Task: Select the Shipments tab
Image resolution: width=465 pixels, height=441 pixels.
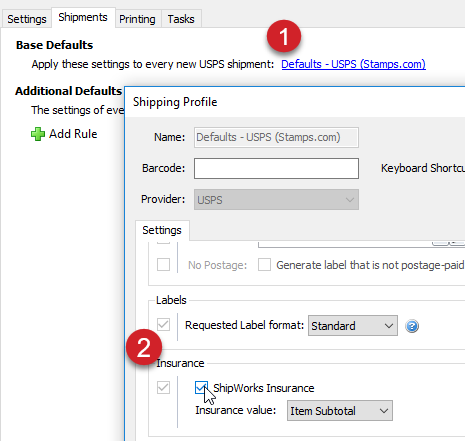Action: (x=83, y=17)
